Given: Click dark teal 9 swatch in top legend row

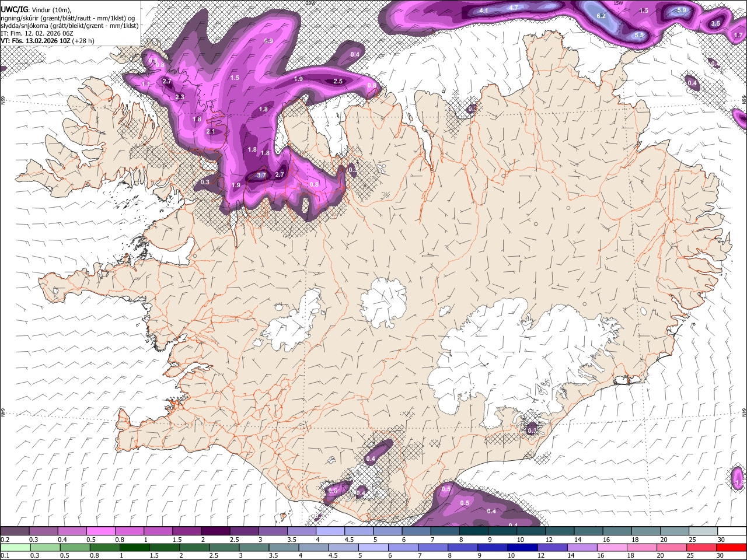Looking at the screenshot, I should [502, 531].
